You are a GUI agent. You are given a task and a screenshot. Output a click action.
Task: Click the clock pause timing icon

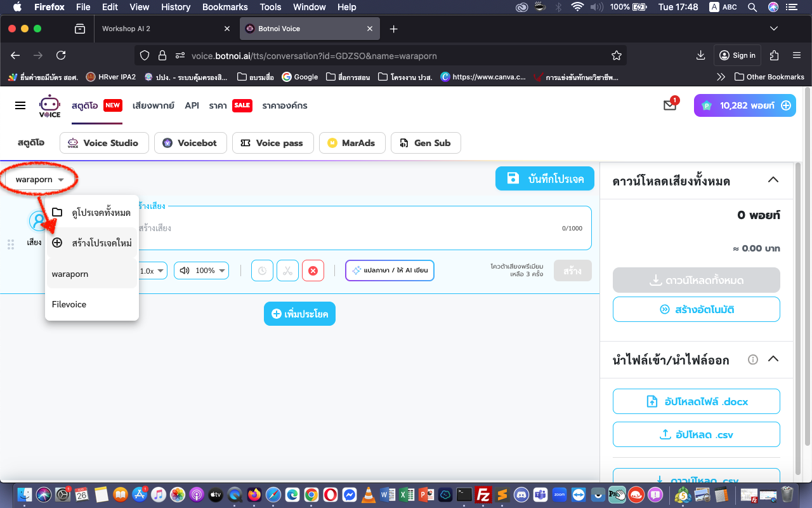click(x=262, y=271)
